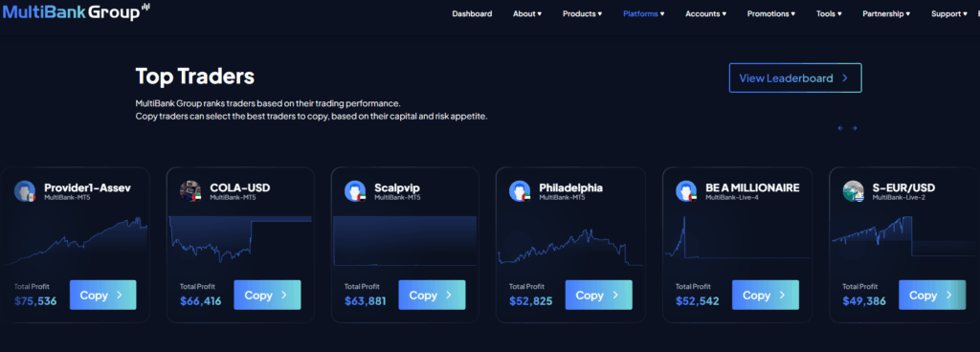
Task: Open the Provider1-Assev profit chart
Action: (75, 241)
